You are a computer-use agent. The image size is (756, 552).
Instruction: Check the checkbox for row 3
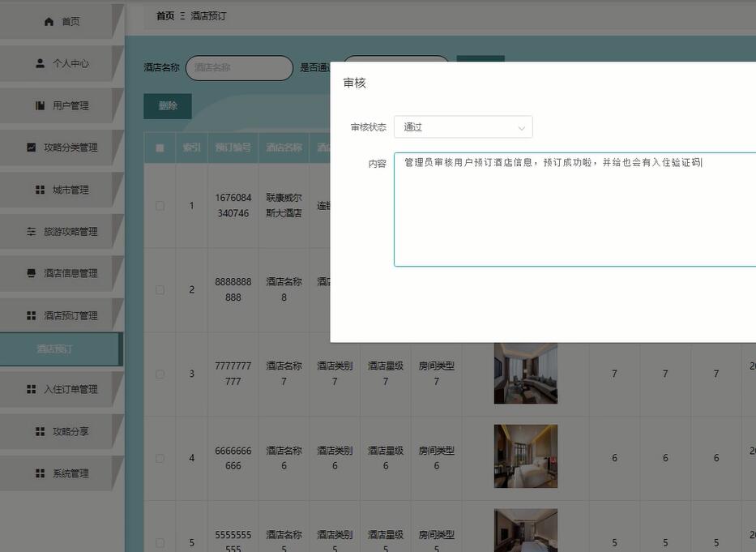pyautogui.click(x=159, y=374)
